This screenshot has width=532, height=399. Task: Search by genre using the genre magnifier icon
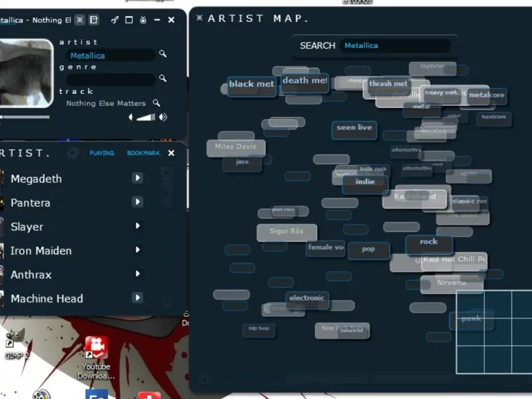(x=163, y=78)
